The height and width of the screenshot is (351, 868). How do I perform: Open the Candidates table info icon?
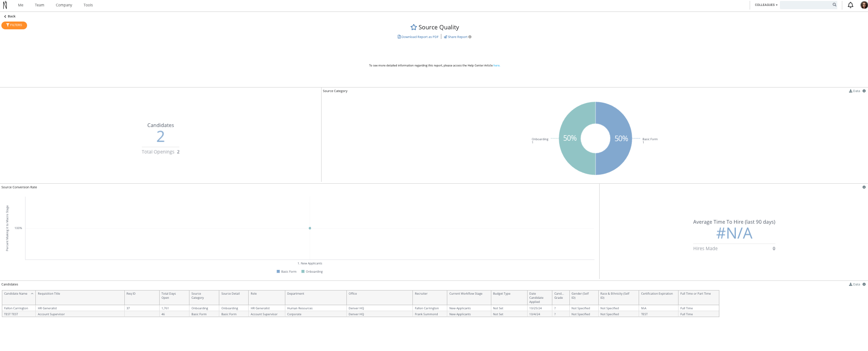coord(864,285)
